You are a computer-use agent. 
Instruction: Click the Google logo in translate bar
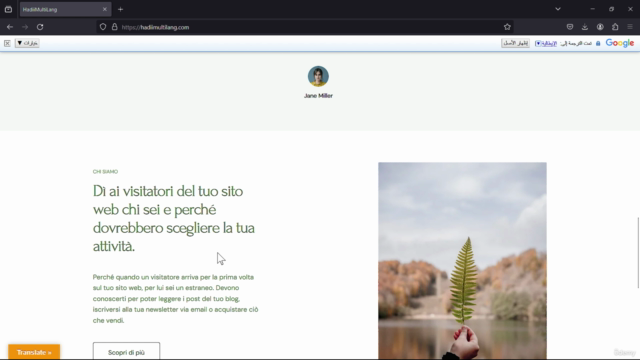click(620, 43)
